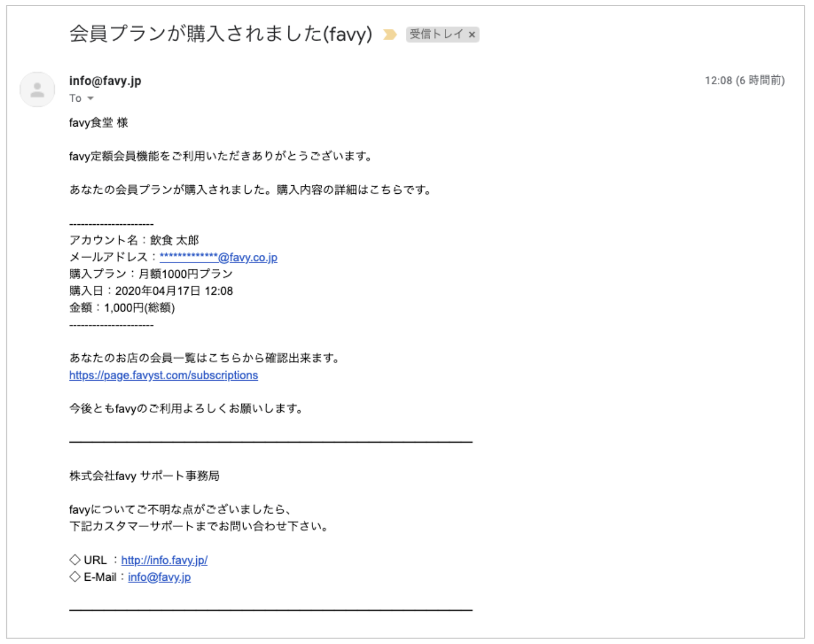This screenshot has height=644, width=814.
Task: Click the info@favy.jp email link in the signature
Action: [x=159, y=577]
